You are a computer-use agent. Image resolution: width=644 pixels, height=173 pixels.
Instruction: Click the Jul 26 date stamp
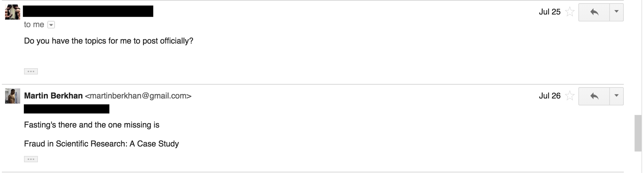[550, 96]
